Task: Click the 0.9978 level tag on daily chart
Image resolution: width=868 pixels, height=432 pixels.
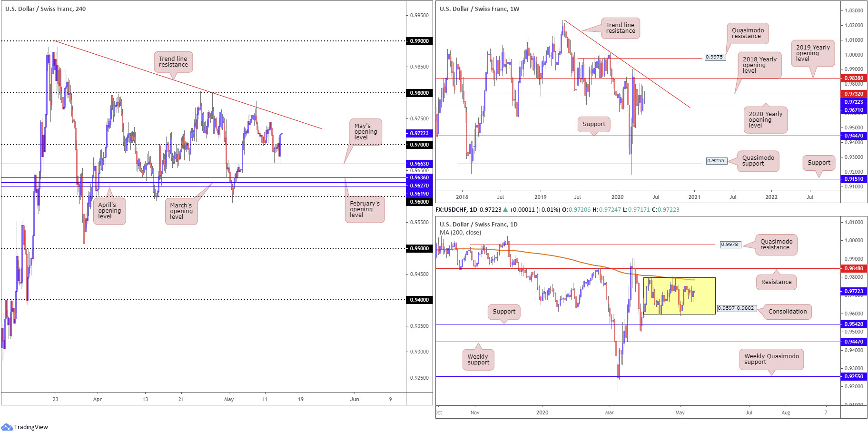Action: 730,245
